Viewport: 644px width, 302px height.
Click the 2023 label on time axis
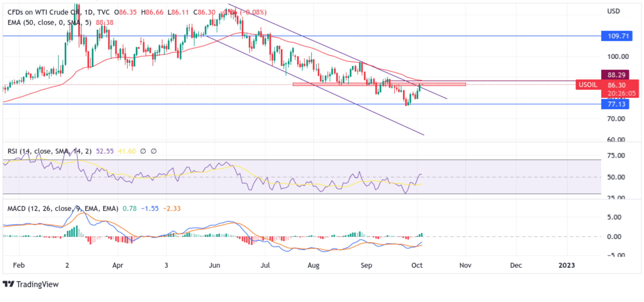[x=567, y=265]
